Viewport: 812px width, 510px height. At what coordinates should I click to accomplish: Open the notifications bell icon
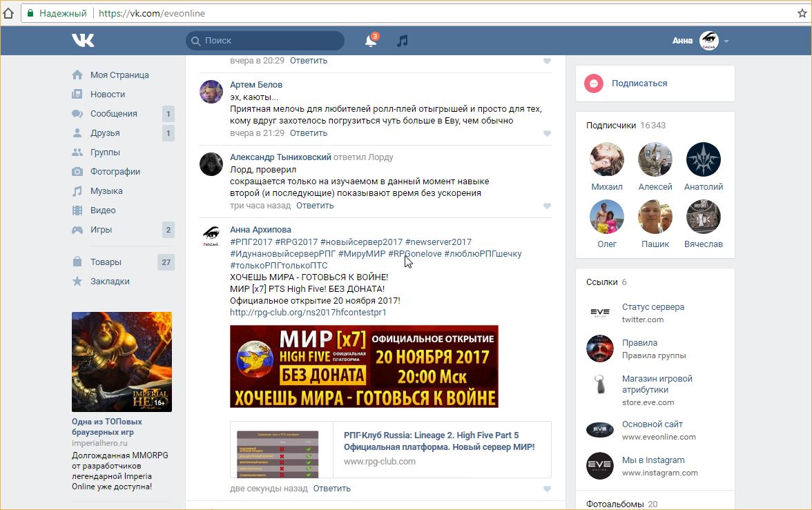point(371,41)
